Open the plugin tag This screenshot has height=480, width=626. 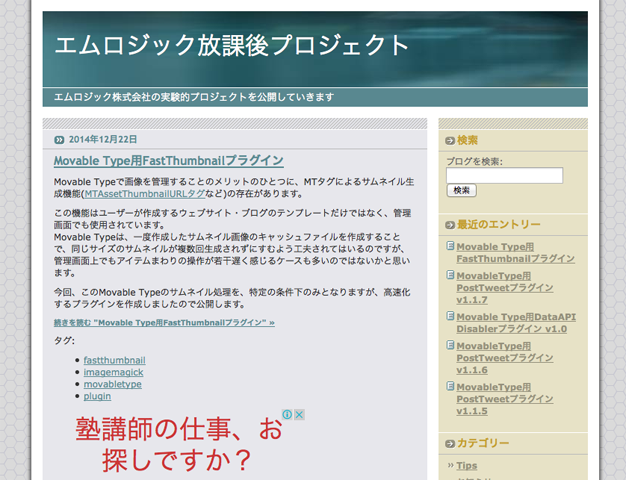[97, 396]
